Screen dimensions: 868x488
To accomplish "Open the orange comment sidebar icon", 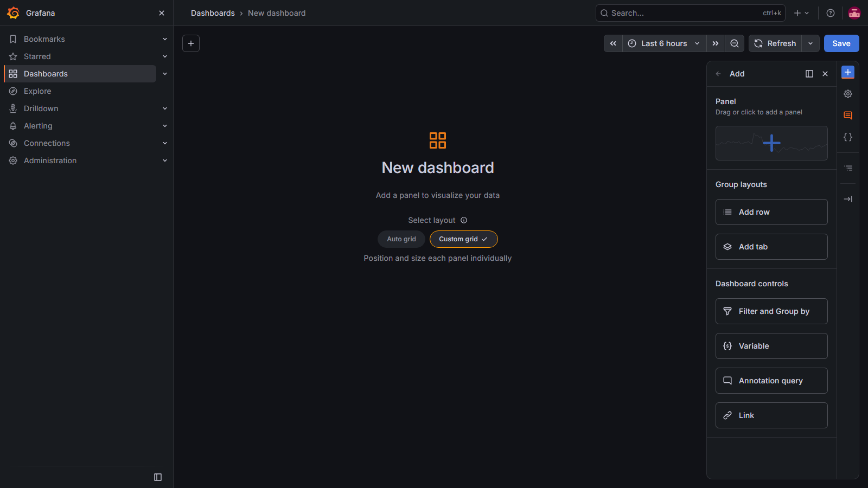I will 848,115.
